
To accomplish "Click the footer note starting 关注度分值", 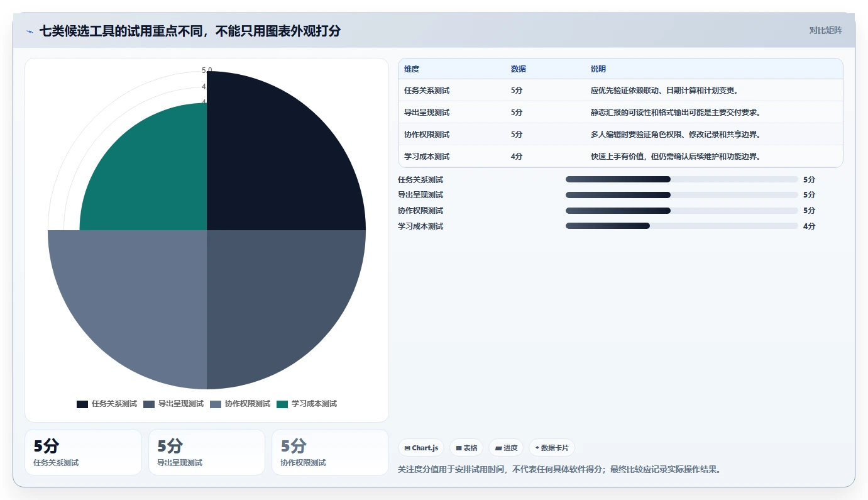I will point(559,469).
